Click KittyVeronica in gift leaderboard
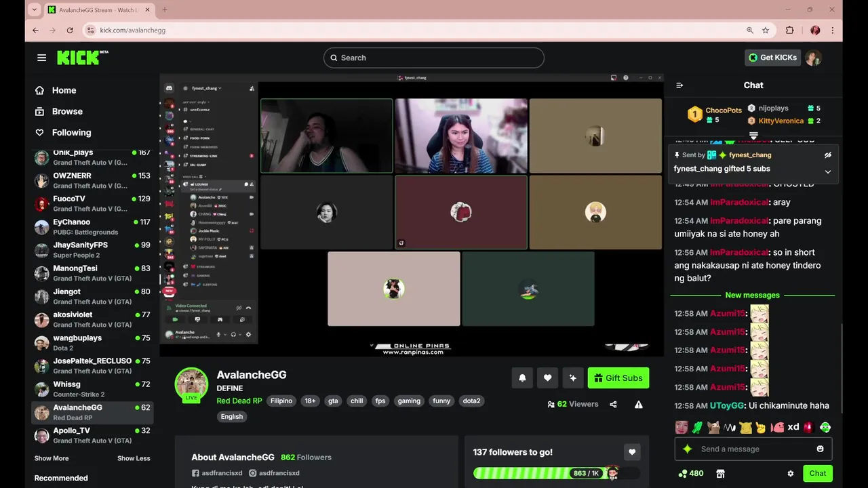 click(781, 121)
